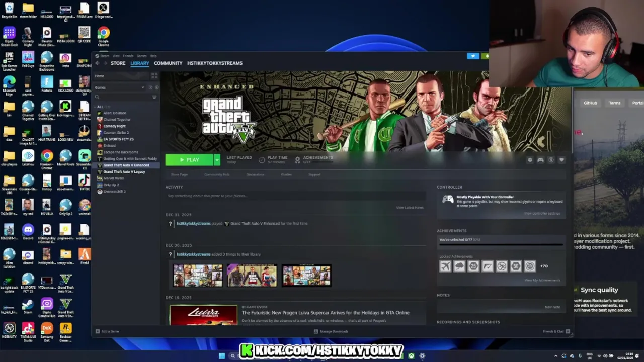This screenshot has width=644, height=362.
Task: Select Overwatch 2 in the game list
Action: [114, 192]
